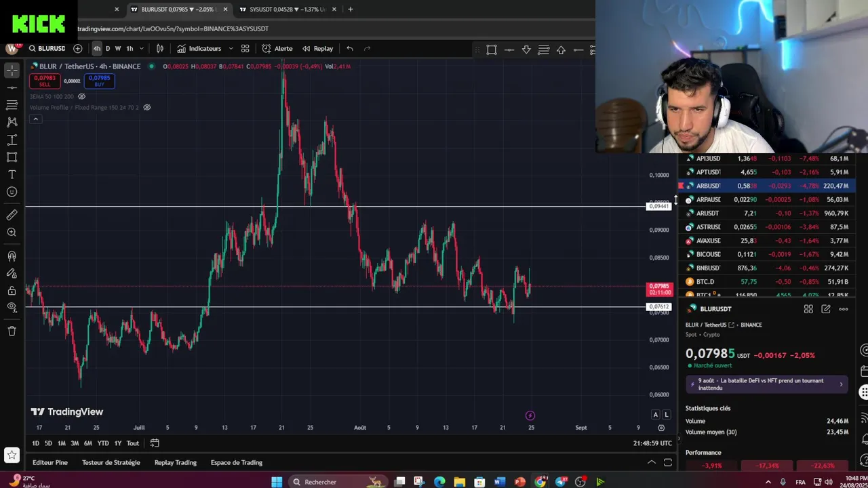Collapse the indicator legend chevron
This screenshot has height=488, width=868.
point(36,119)
